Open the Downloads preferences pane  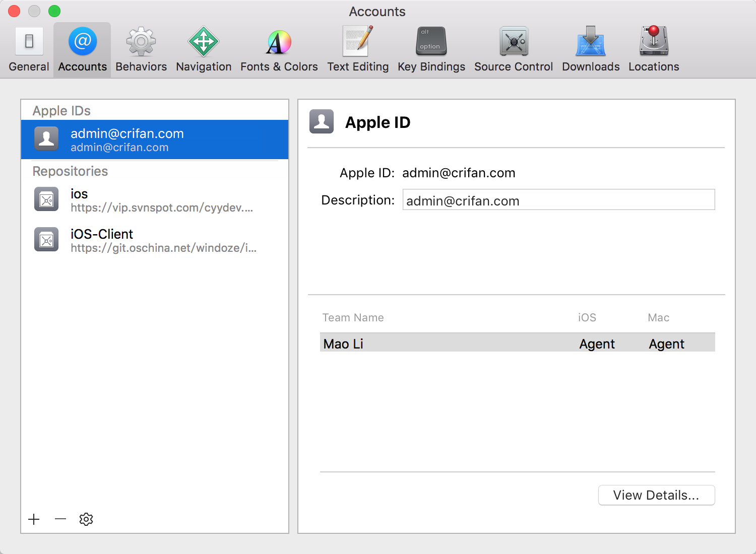(591, 49)
